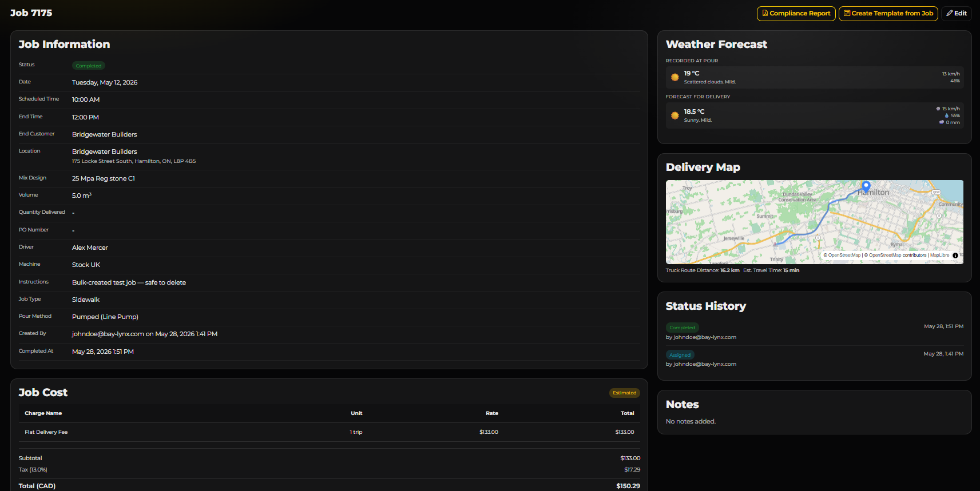Image resolution: width=980 pixels, height=491 pixels.
Task: Click the Created By johndoe@bay-lynx.com value
Action: click(x=145, y=334)
